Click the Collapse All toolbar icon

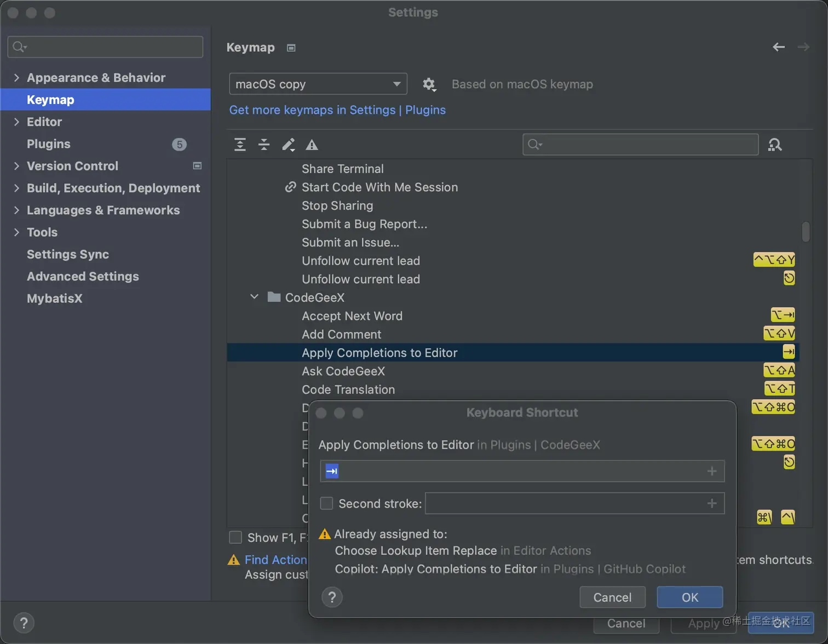pos(264,145)
